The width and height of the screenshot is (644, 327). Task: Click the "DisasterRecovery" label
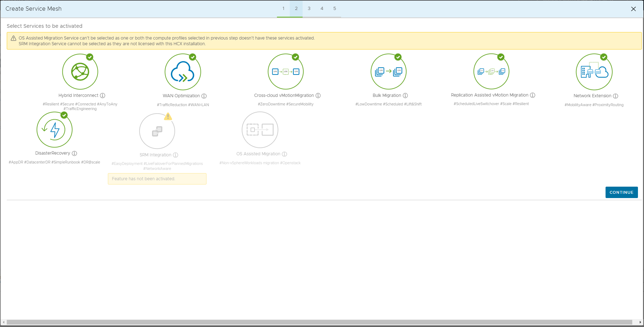coord(53,153)
